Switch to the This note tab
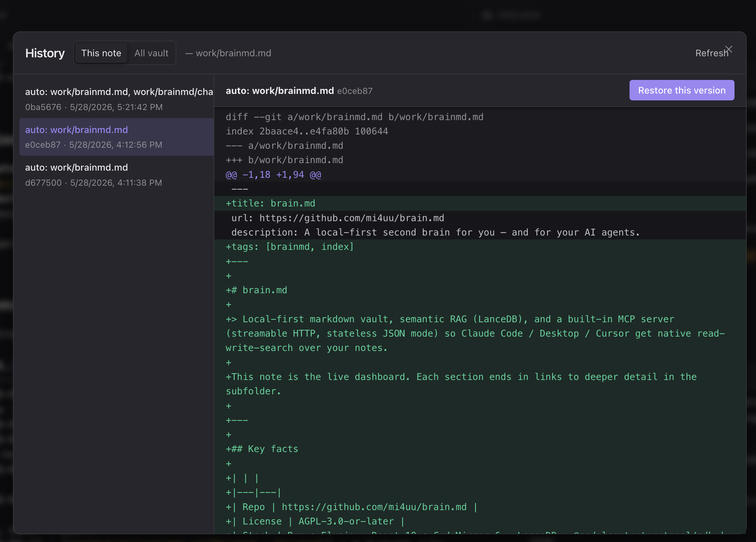 pos(101,53)
